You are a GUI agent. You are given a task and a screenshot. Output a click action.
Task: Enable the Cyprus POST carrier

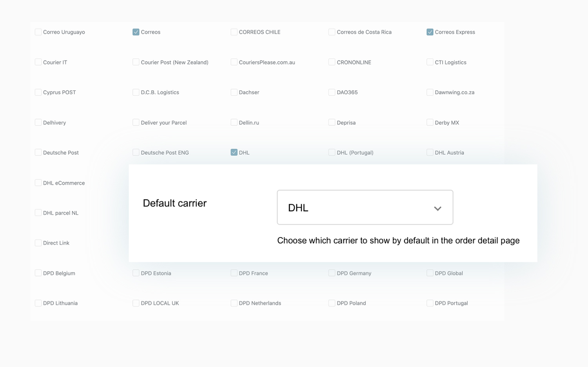(x=38, y=92)
